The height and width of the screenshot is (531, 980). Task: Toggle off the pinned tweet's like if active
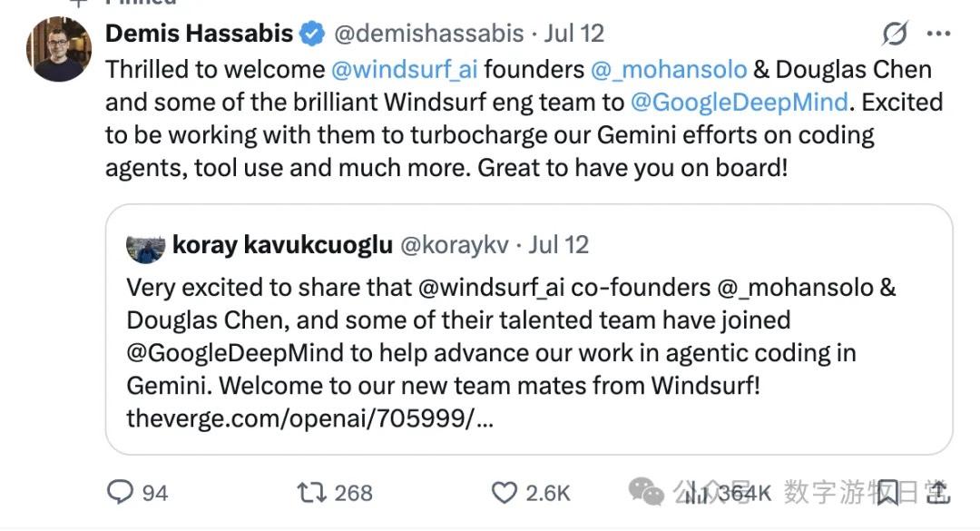(x=504, y=493)
